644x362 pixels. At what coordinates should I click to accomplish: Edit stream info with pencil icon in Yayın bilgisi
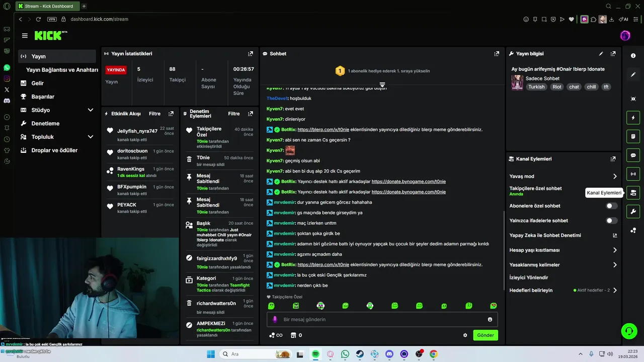pyautogui.click(x=601, y=54)
